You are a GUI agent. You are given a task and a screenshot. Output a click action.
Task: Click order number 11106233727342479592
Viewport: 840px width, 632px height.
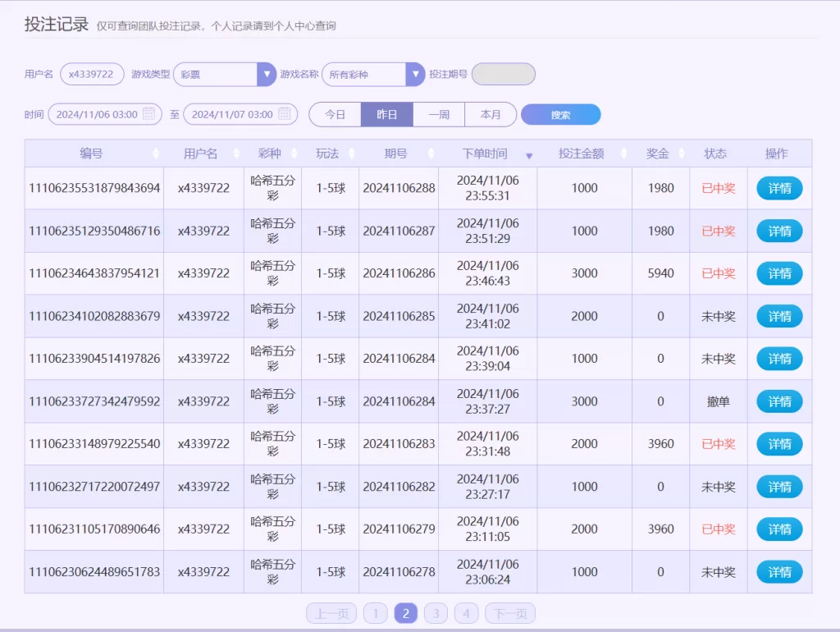click(x=94, y=401)
